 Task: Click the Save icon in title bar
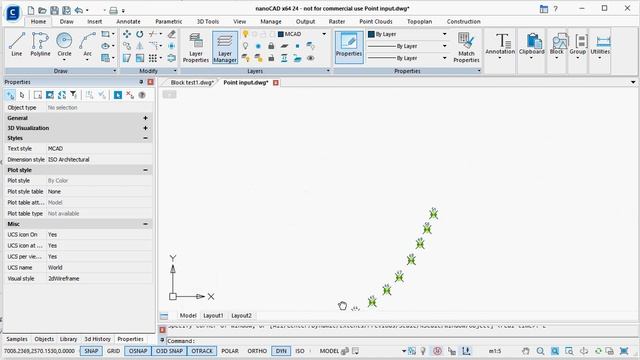pyautogui.click(x=54, y=10)
